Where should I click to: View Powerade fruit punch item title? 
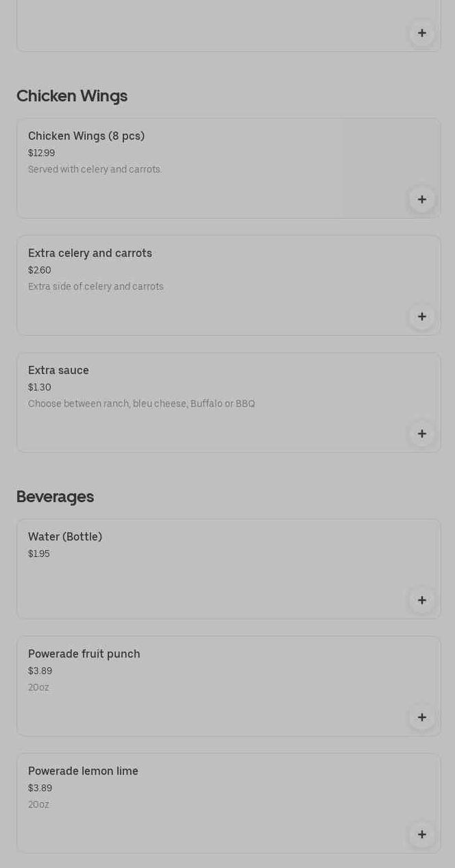click(x=84, y=654)
